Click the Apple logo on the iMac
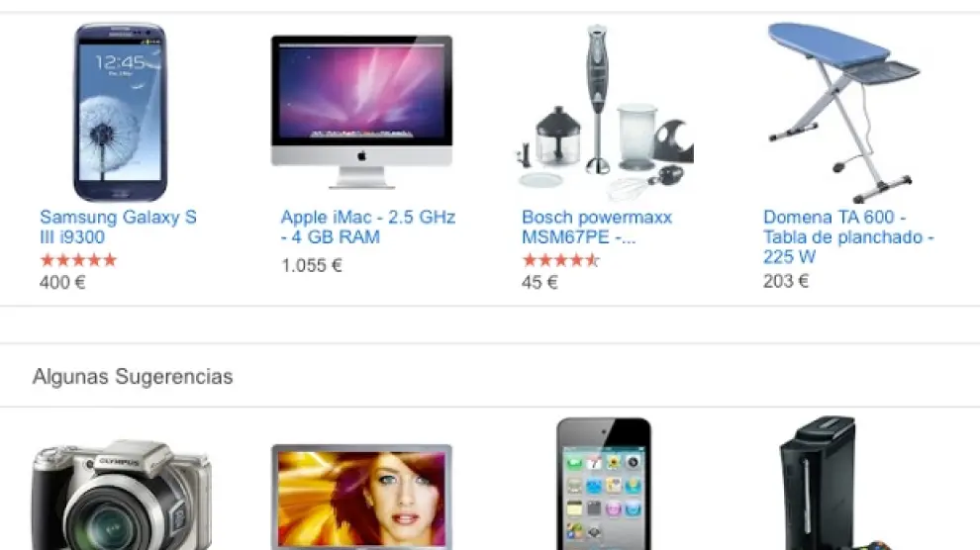Viewport: 980px width, 550px height. point(361,156)
